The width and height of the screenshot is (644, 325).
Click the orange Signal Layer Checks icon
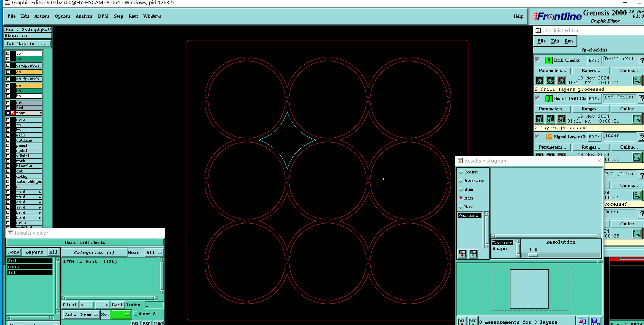click(x=549, y=137)
